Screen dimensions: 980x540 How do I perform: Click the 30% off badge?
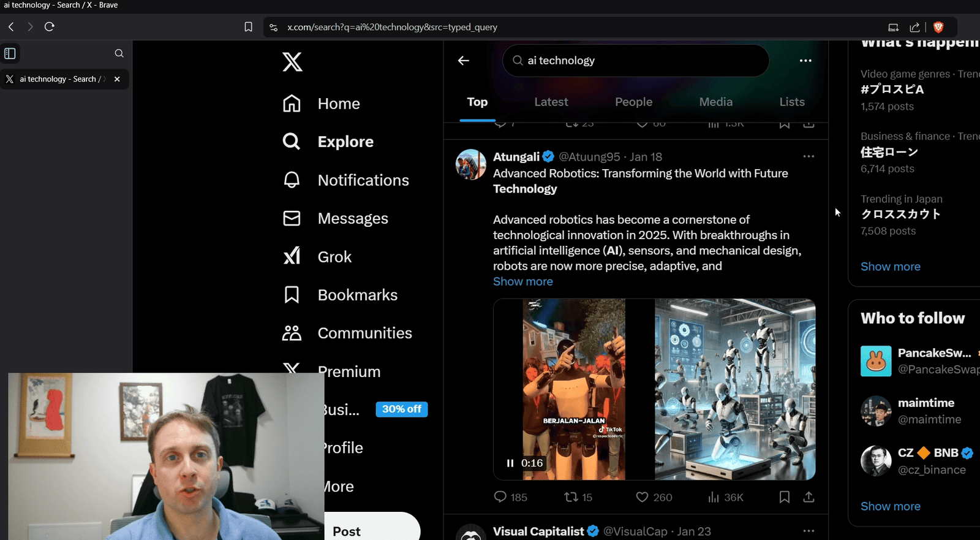pyautogui.click(x=402, y=409)
